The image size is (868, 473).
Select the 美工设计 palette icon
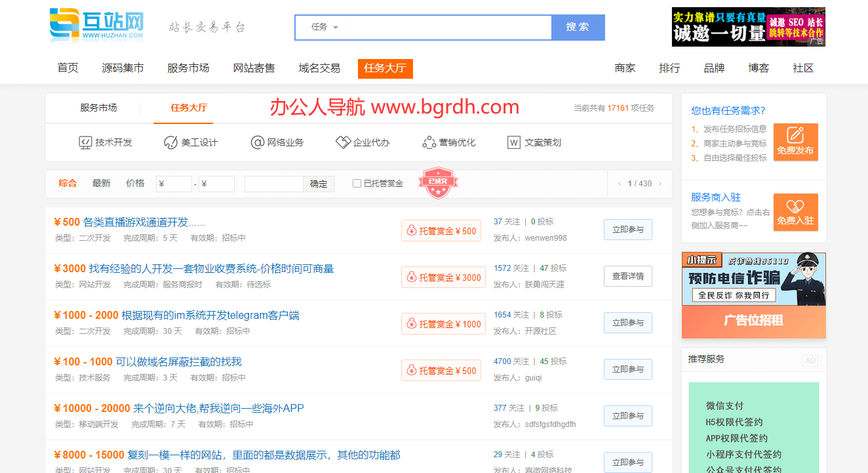pos(171,142)
